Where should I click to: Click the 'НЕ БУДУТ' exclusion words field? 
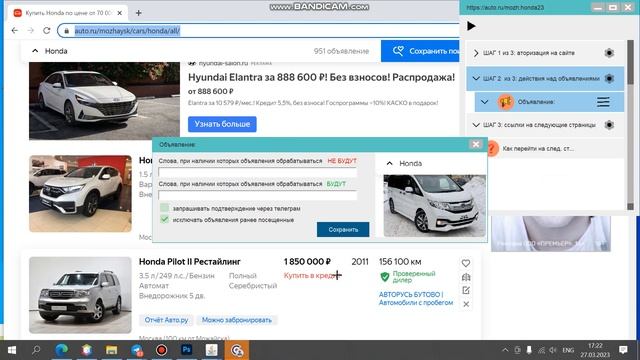pyautogui.click(x=258, y=172)
